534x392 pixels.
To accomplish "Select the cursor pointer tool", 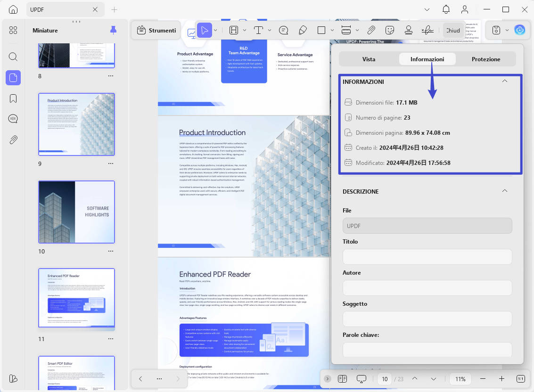I will tap(205, 30).
